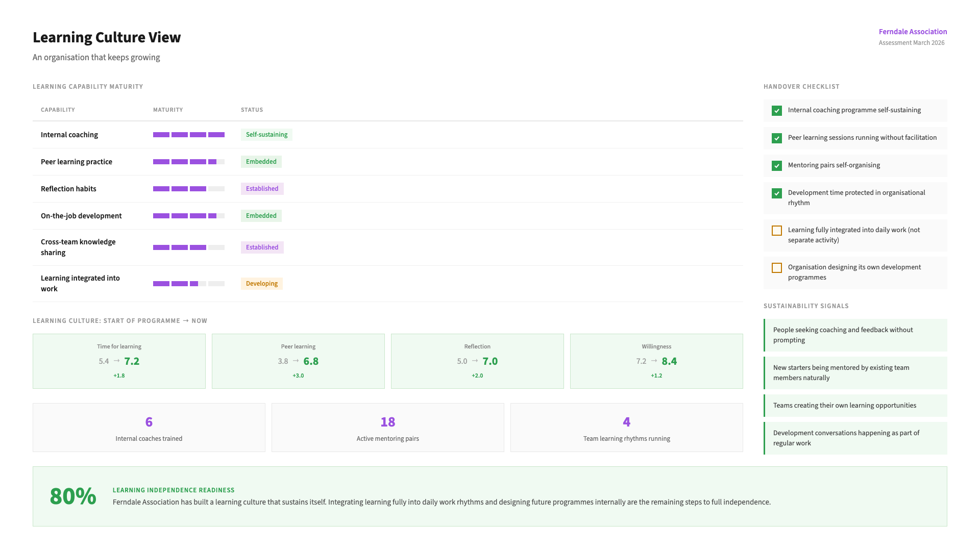Uncheck Internal coaching programme self-sustaining checkbox

(x=777, y=111)
